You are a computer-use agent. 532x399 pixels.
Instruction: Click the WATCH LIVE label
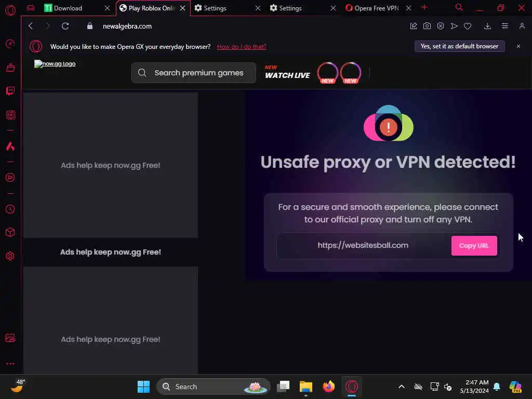coord(287,75)
